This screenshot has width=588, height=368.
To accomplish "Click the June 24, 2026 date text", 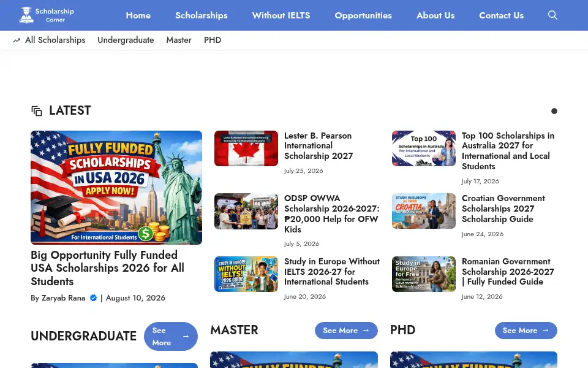I will 483,234.
